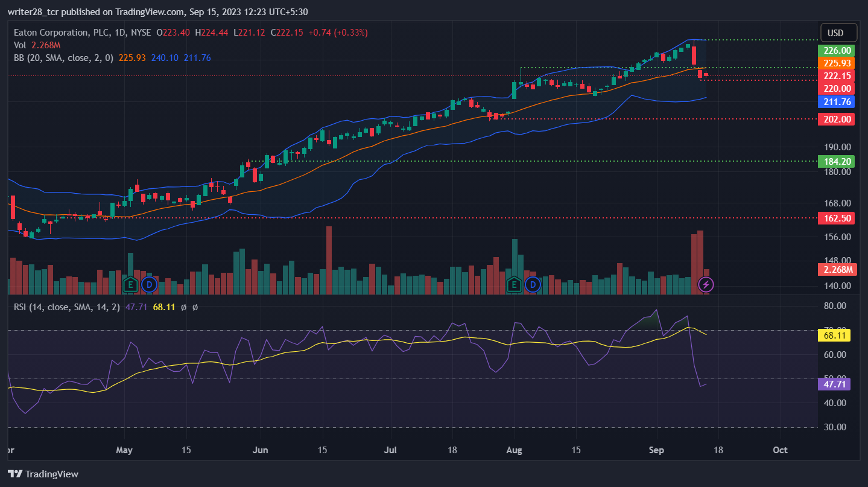Click the green 184.20 level label
Image resolution: width=868 pixels, height=487 pixels.
pos(835,161)
